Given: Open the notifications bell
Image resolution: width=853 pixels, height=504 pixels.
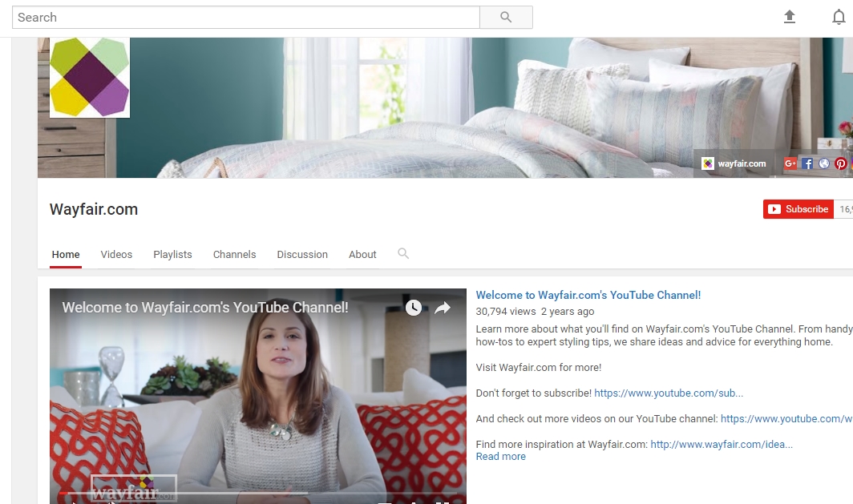Looking at the screenshot, I should coord(839,18).
